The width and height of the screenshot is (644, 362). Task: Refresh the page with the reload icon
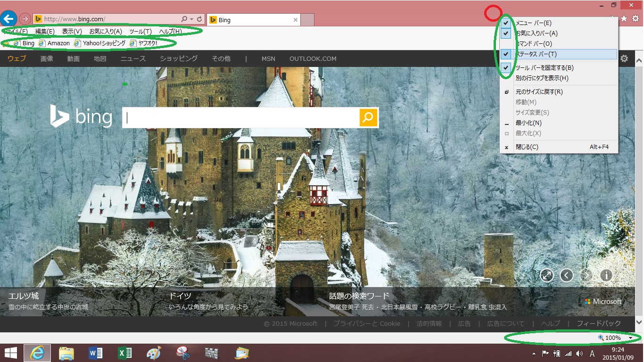200,19
